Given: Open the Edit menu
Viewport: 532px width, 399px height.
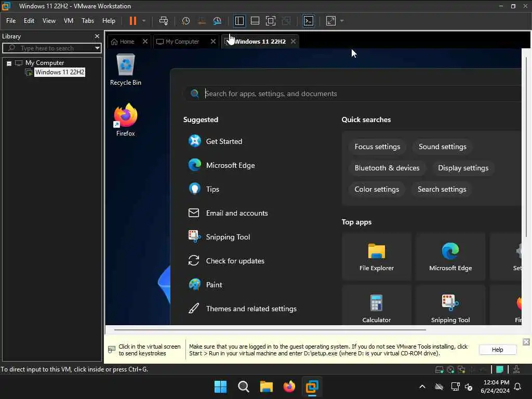Looking at the screenshot, I should pos(29,21).
